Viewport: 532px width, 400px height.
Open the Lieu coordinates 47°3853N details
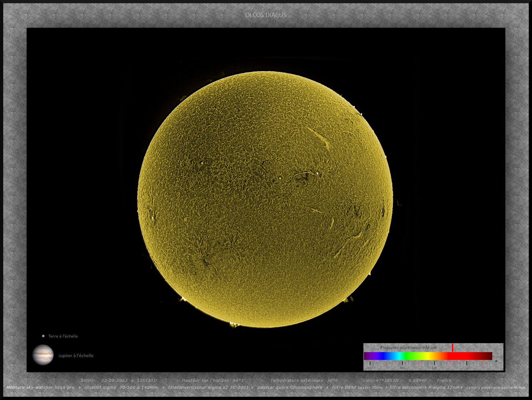[x=381, y=380]
